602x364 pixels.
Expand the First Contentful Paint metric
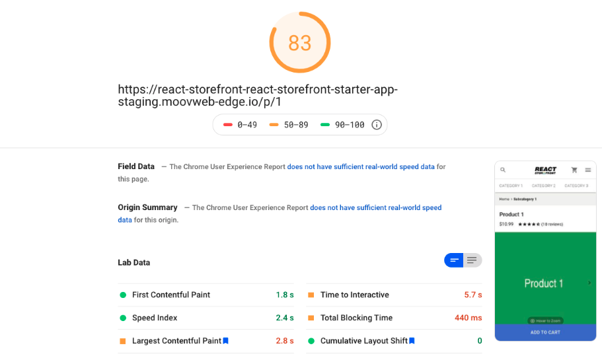206,295
